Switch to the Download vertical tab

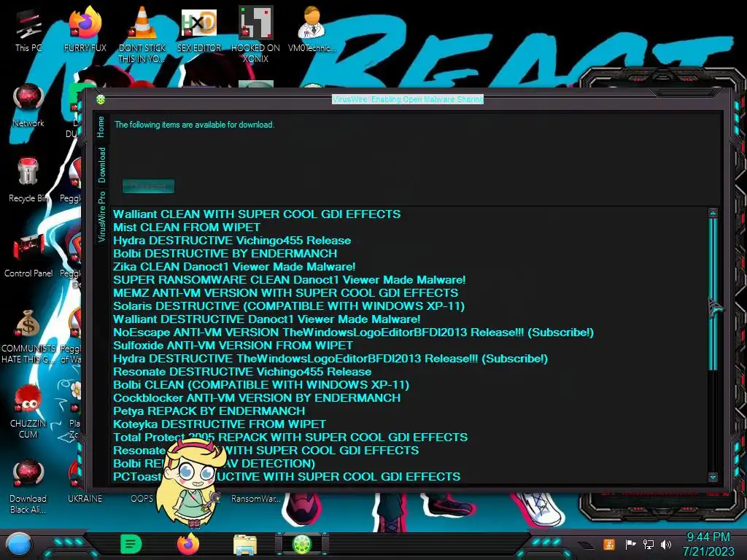click(101, 165)
